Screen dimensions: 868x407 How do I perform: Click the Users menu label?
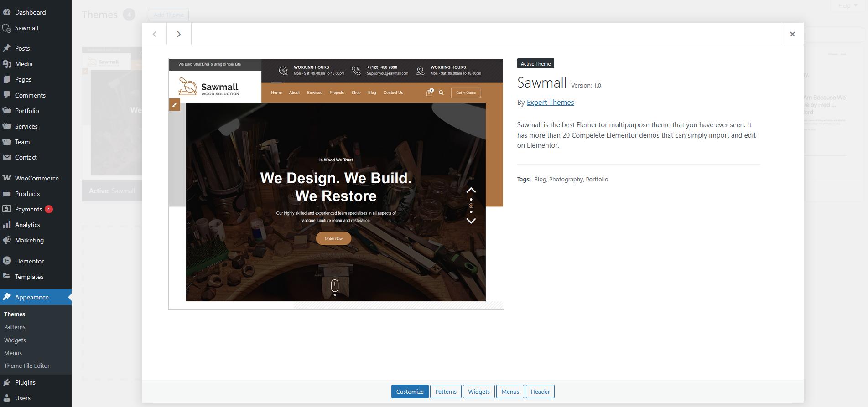tap(23, 398)
